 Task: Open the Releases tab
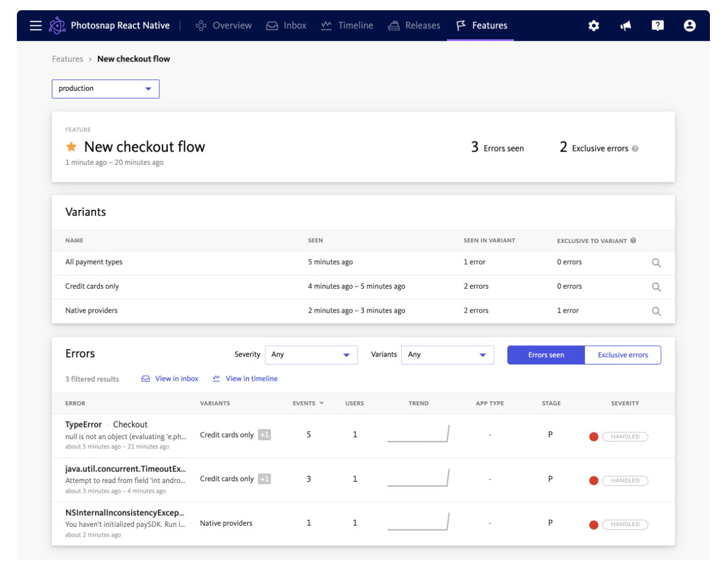tap(414, 25)
